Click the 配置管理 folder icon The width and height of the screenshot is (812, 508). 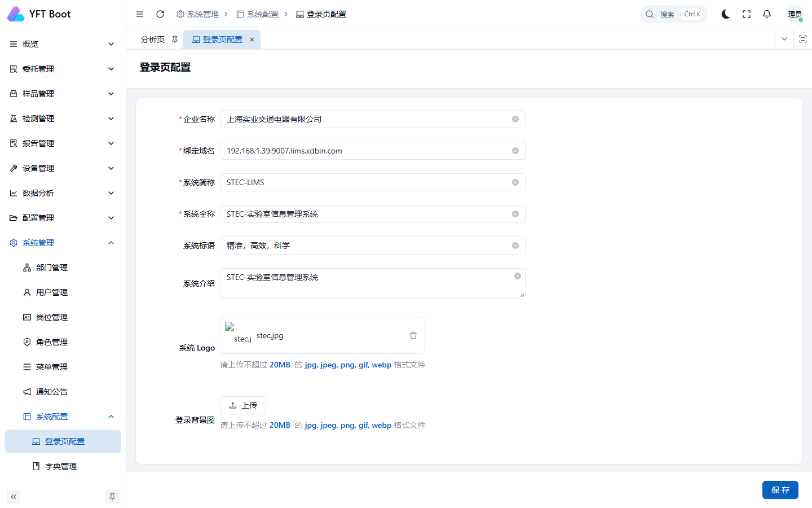click(x=14, y=218)
